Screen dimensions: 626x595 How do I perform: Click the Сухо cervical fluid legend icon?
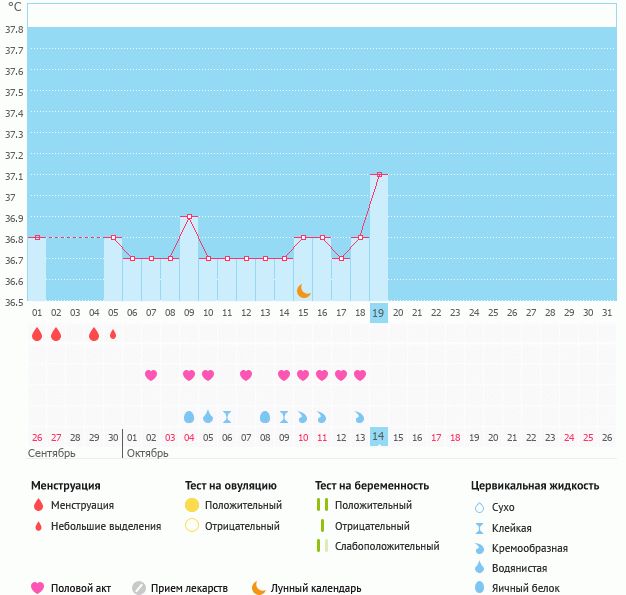tap(479, 508)
